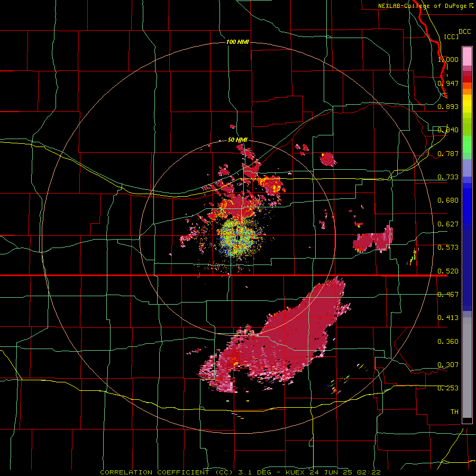Click the [CC] legend heading
The width and height of the screenshot is (476, 476).
pos(451,36)
